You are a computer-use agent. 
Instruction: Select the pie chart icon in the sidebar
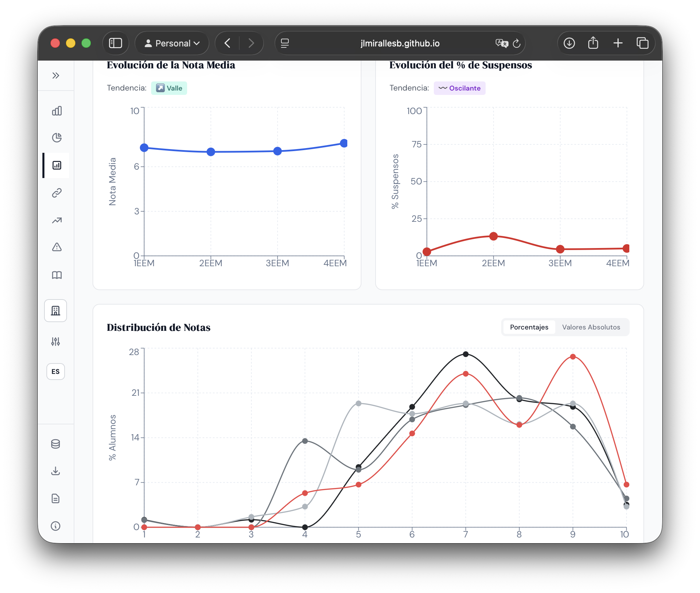[57, 138]
